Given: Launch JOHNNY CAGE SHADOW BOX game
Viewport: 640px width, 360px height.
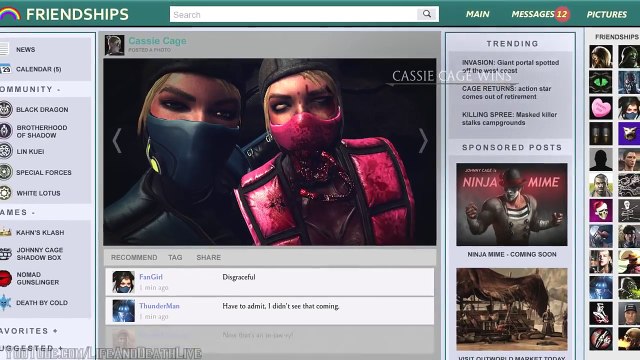Looking at the screenshot, I should coord(40,253).
